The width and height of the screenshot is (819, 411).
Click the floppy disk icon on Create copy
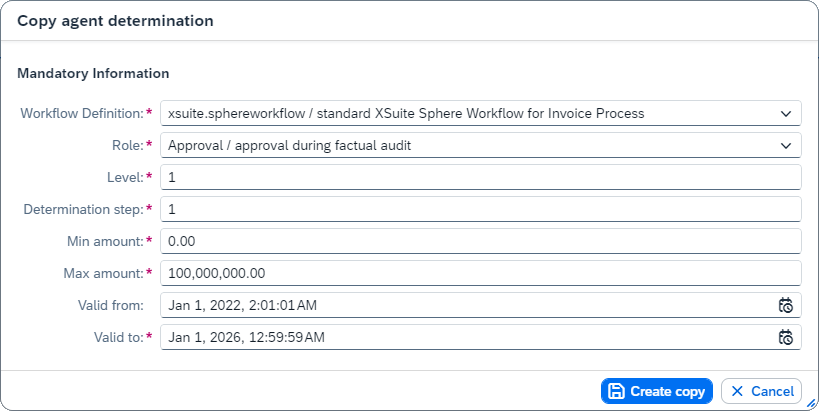(x=617, y=391)
